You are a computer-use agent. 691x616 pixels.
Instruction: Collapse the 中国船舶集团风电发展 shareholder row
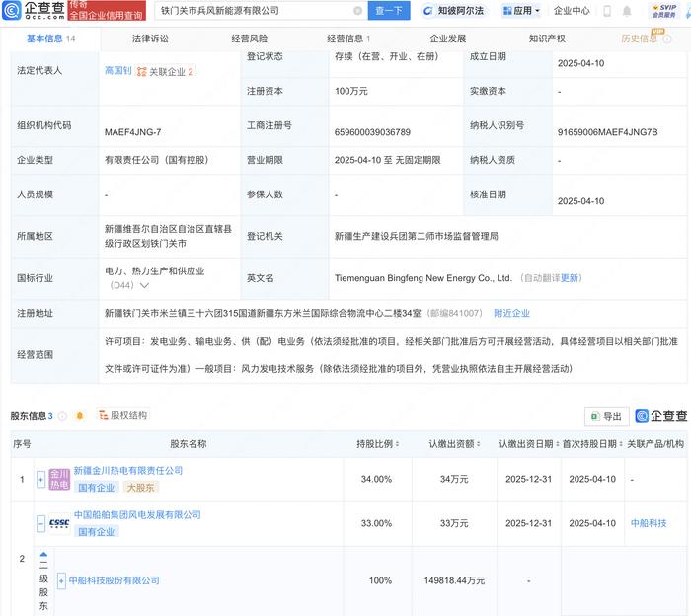click(41, 523)
